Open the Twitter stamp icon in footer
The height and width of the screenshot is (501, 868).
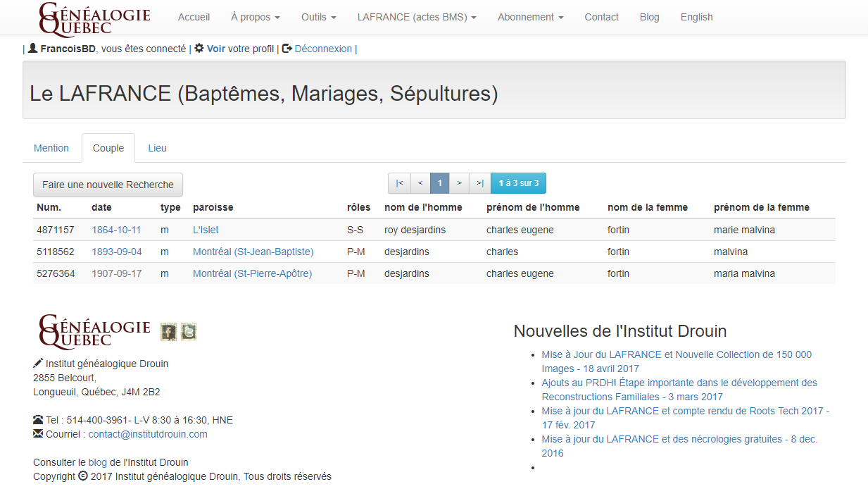point(188,332)
